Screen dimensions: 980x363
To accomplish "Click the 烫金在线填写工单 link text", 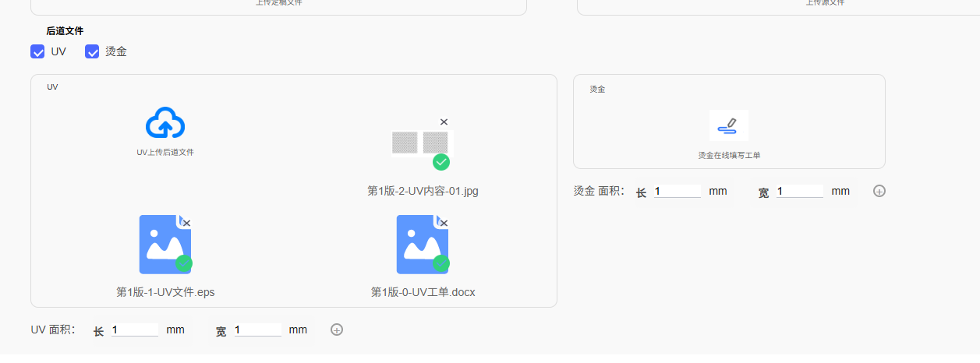I will 729,155.
